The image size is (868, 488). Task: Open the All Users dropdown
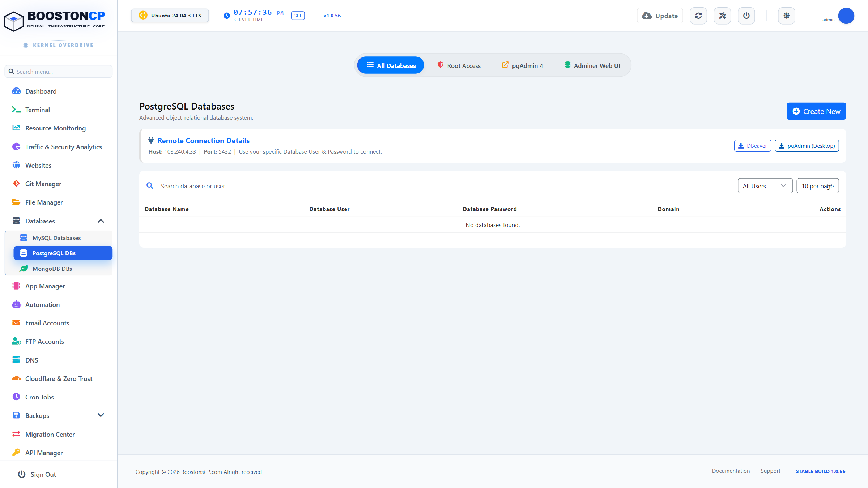pos(765,186)
